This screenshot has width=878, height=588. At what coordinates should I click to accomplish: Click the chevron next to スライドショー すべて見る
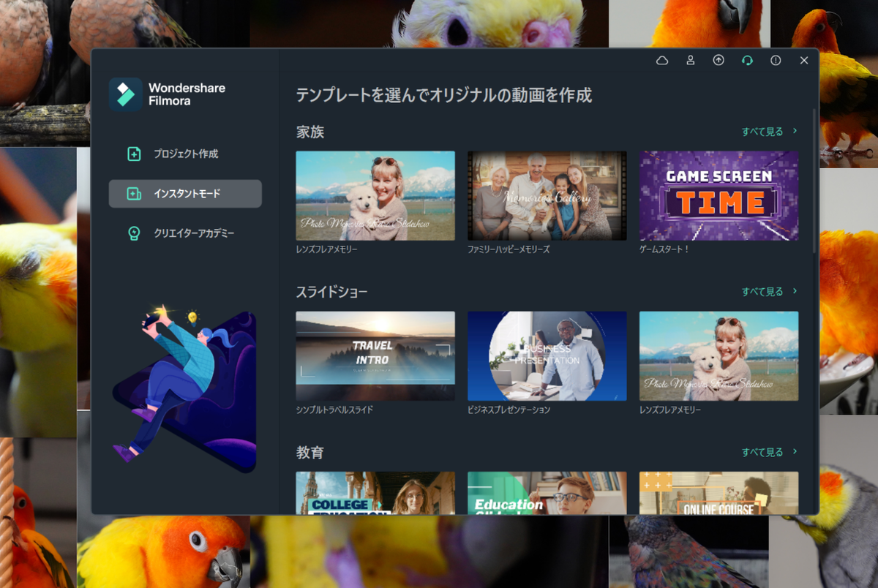click(x=795, y=291)
